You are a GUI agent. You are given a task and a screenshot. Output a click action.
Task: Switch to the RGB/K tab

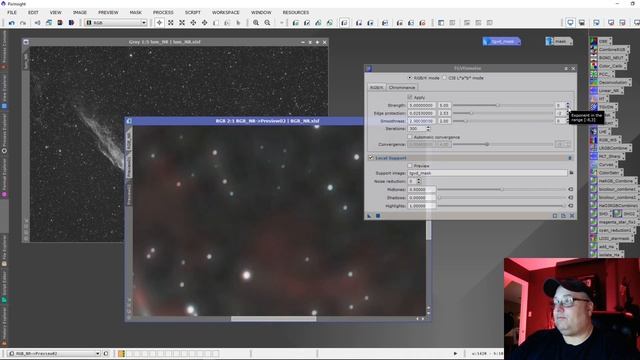coord(376,87)
